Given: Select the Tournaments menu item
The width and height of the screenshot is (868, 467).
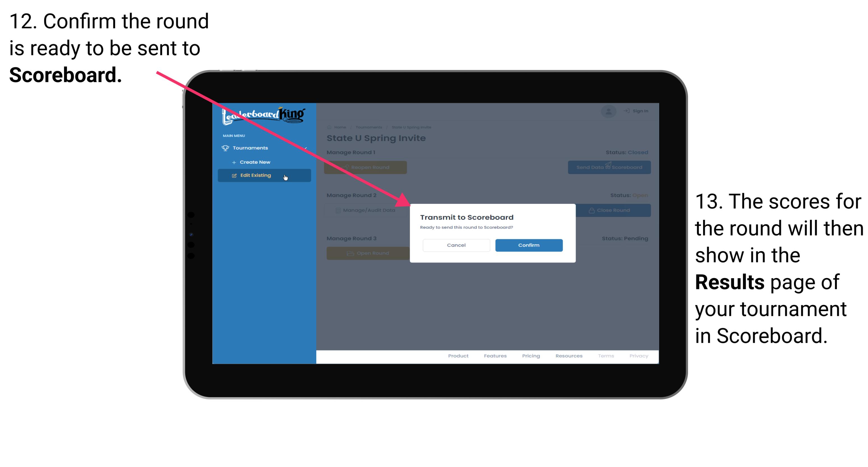Looking at the screenshot, I should pyautogui.click(x=251, y=147).
